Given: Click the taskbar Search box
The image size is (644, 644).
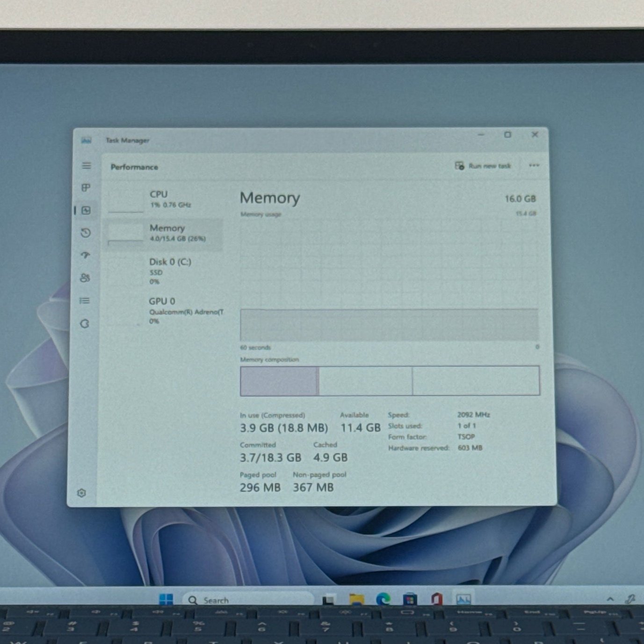Looking at the screenshot, I should click(248, 600).
